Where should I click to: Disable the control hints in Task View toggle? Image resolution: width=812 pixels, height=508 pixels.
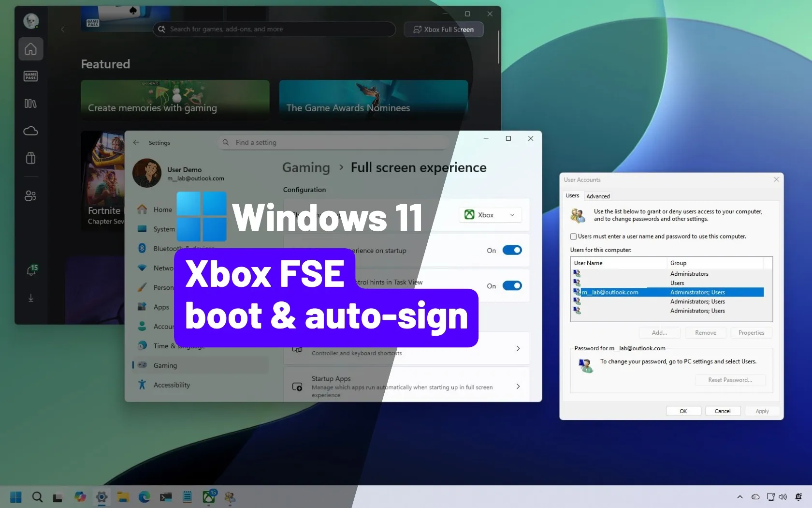pyautogui.click(x=511, y=286)
